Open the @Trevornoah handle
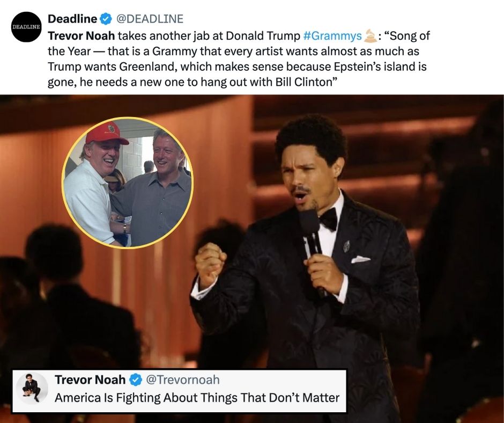 coord(183,380)
